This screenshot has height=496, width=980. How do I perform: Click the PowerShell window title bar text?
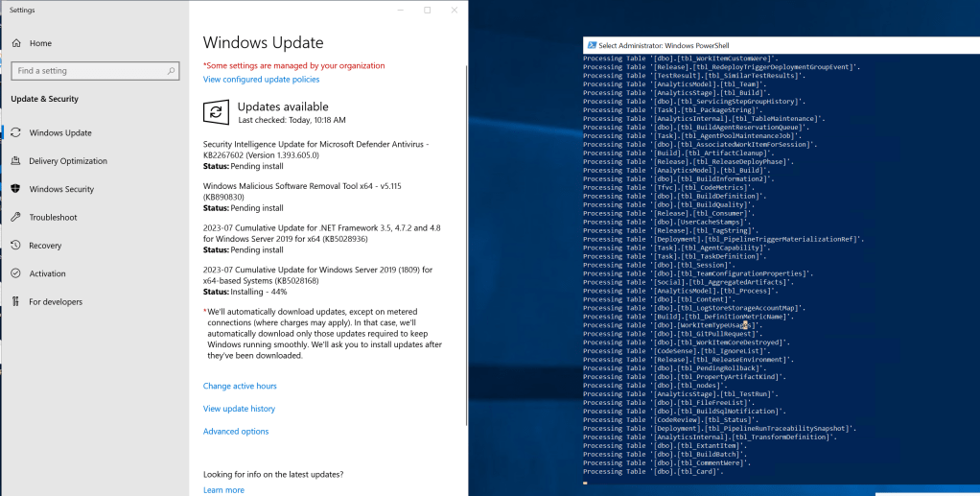pos(664,46)
